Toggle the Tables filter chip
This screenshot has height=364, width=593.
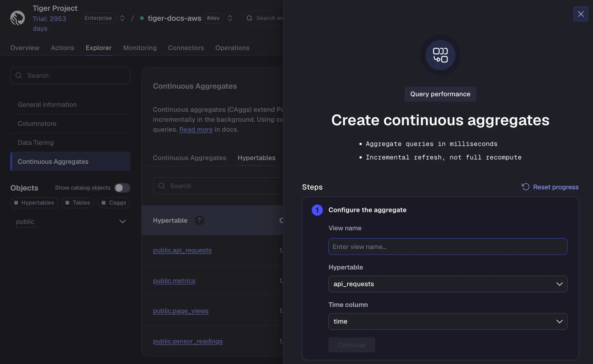pos(78,203)
